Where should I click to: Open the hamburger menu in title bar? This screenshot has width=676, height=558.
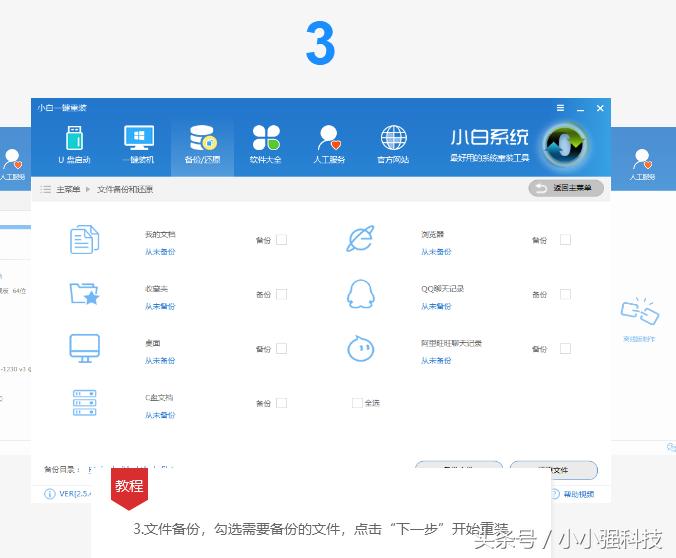(x=560, y=108)
